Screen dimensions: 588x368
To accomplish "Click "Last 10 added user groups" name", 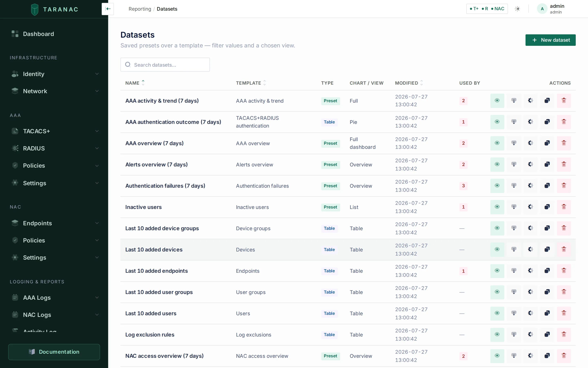I will coord(159,292).
